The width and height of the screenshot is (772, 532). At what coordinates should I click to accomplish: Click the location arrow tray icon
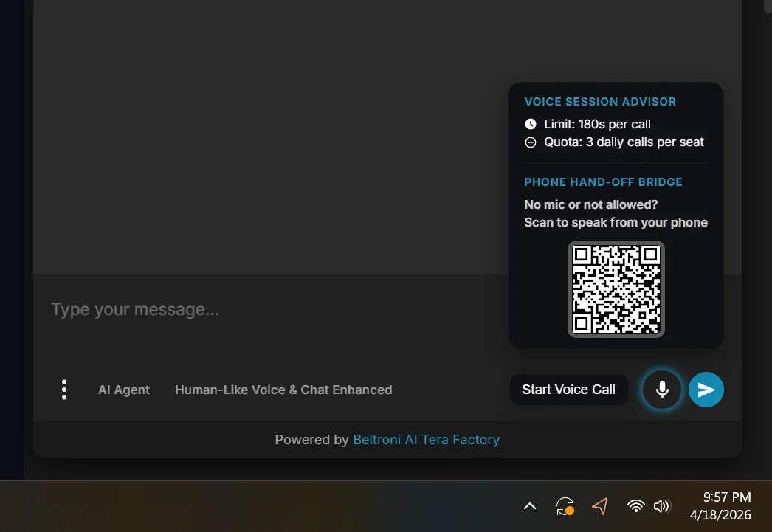point(601,506)
